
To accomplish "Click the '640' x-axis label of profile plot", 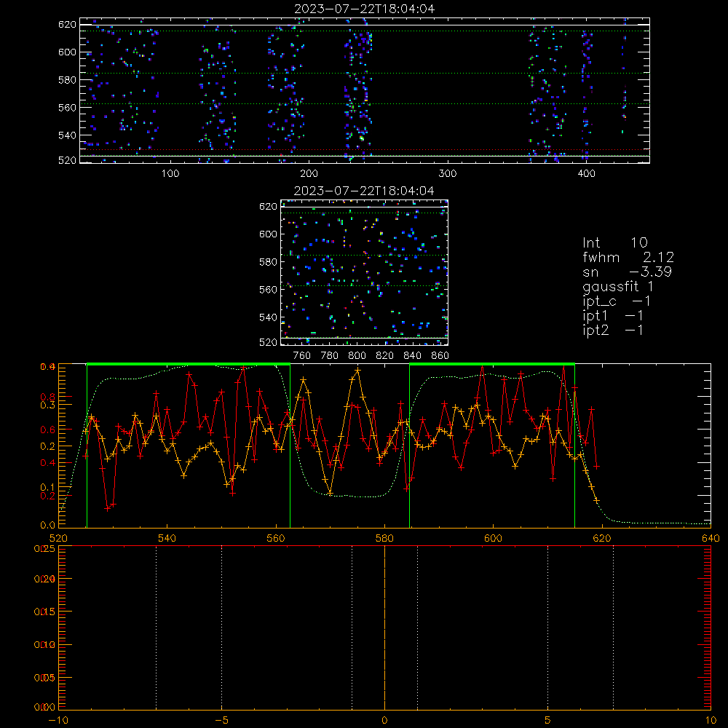I will (711, 538).
